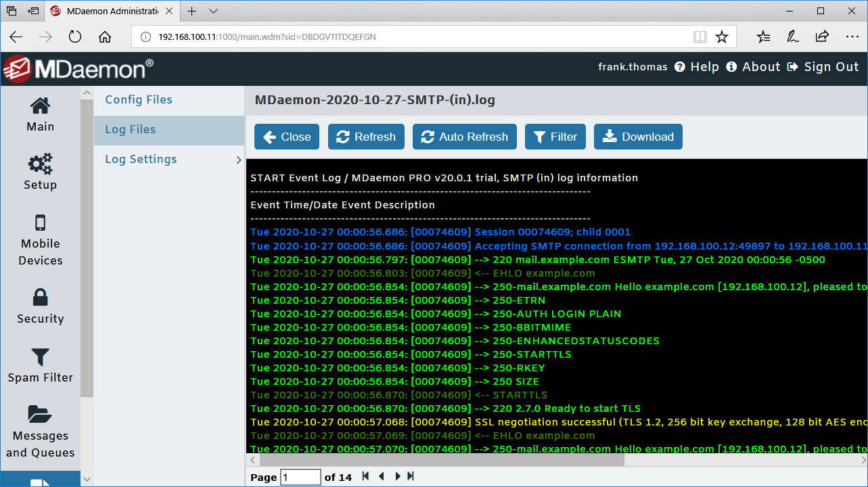
Task: Click the 250-STARTTLS log line
Action: click(x=411, y=354)
